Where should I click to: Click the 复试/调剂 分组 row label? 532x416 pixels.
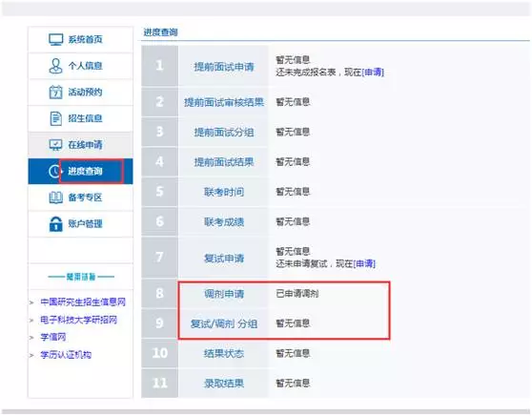pos(224,324)
